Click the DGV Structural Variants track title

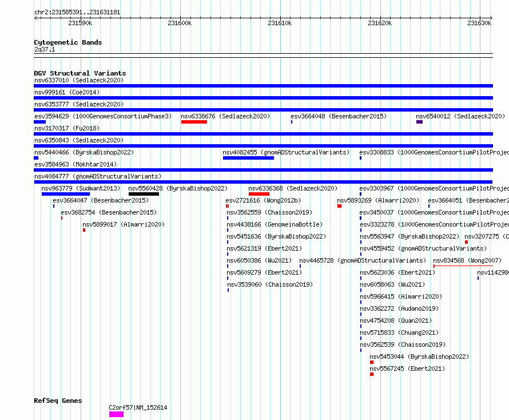(x=80, y=73)
